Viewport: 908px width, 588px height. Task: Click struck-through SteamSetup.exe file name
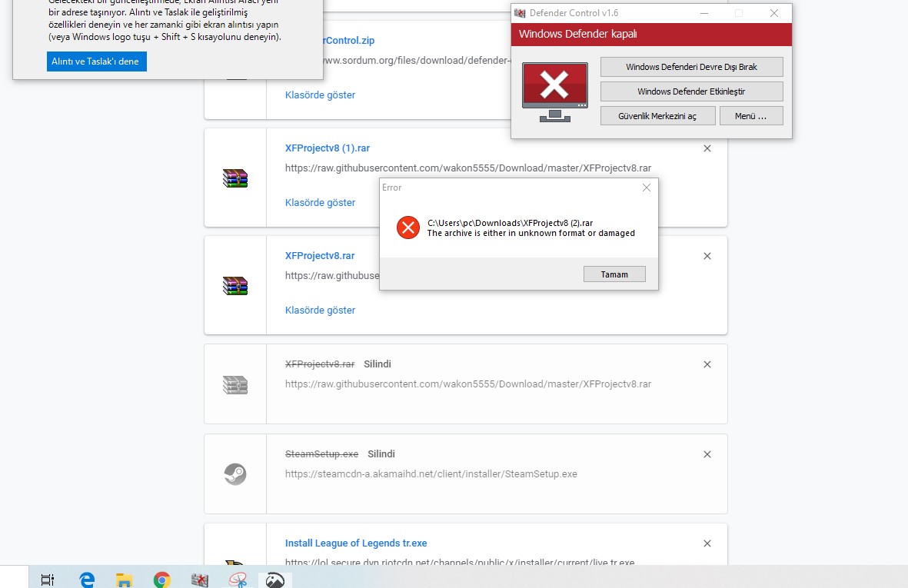[x=321, y=453]
